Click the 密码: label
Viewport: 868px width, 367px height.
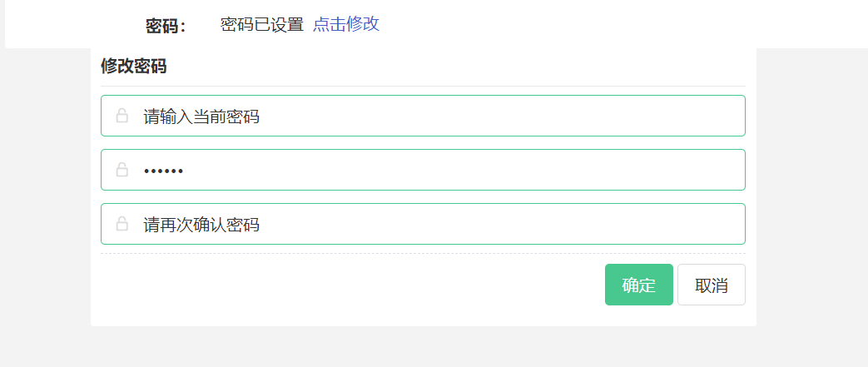pyautogui.click(x=166, y=26)
